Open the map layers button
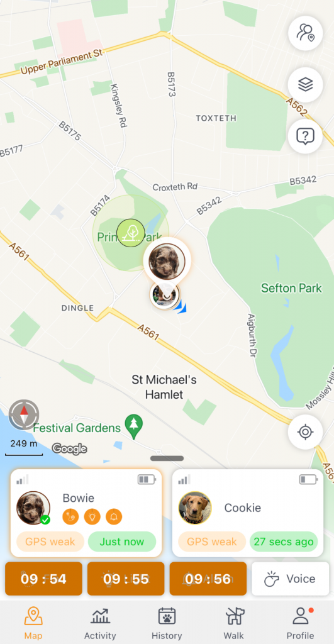This screenshot has width=334, height=644. [x=305, y=85]
